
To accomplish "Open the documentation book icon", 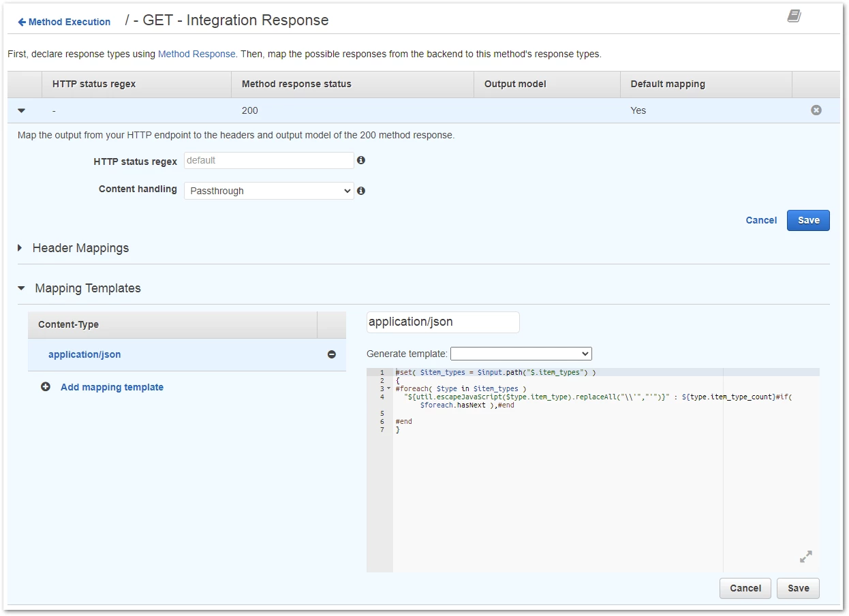I will 794,16.
